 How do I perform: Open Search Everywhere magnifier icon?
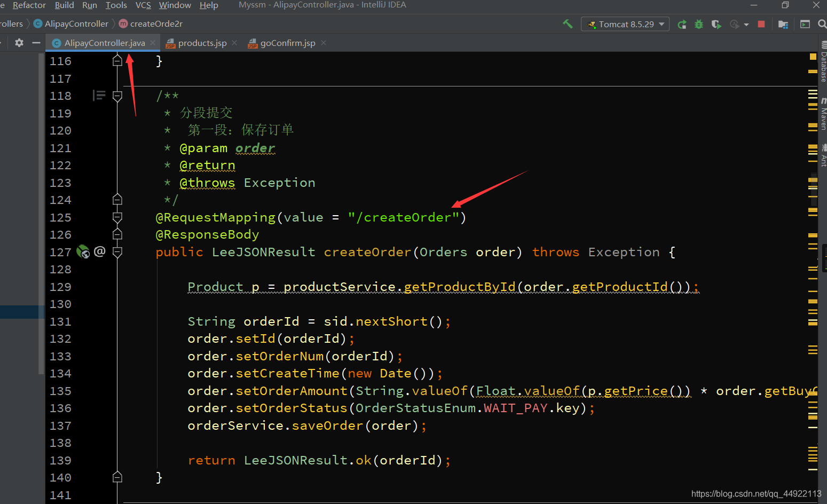(x=822, y=24)
